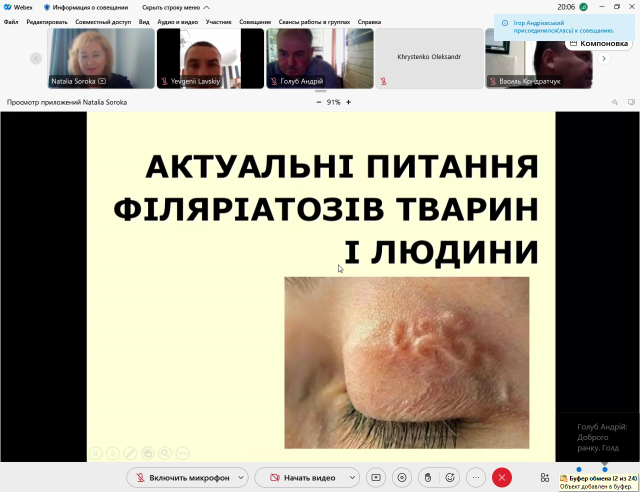Select Yevgenii Lavskiy video thumbnail
The height and width of the screenshot is (492, 640).
[211, 58]
